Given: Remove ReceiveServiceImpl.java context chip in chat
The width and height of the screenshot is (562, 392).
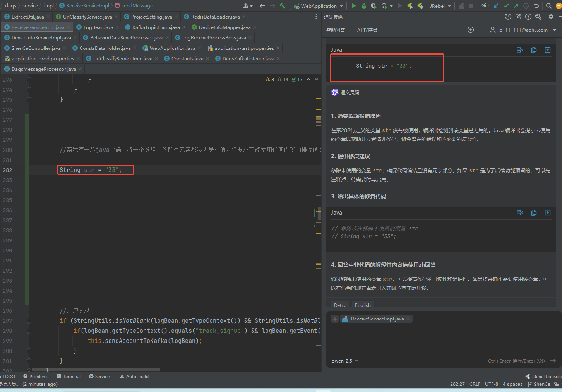Looking at the screenshot, I should [408, 319].
